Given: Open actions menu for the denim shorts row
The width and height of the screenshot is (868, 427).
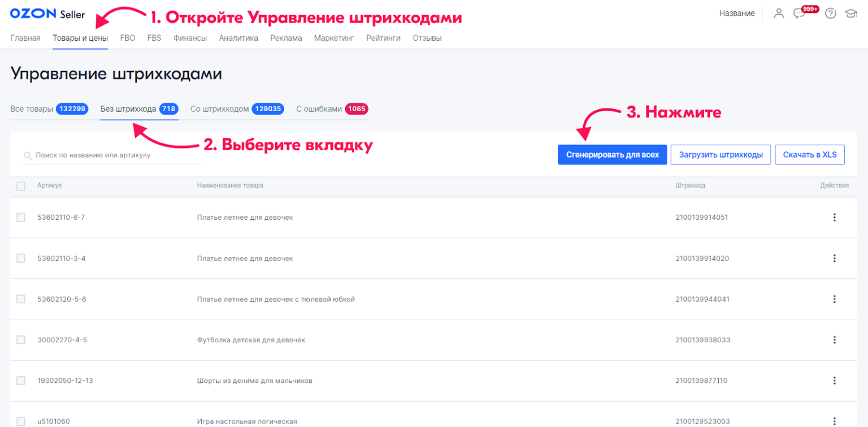Looking at the screenshot, I should (835, 380).
